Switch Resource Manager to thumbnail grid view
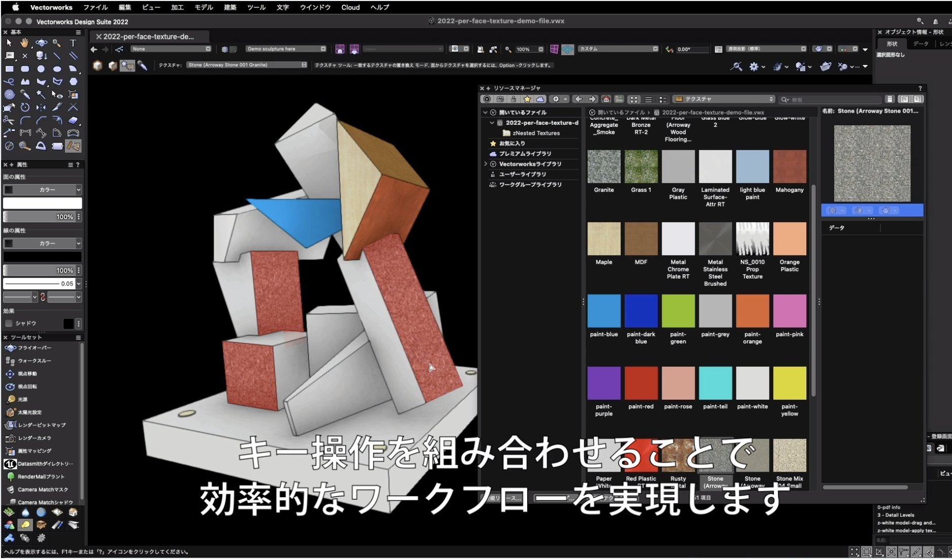The image size is (952, 560). (x=634, y=99)
